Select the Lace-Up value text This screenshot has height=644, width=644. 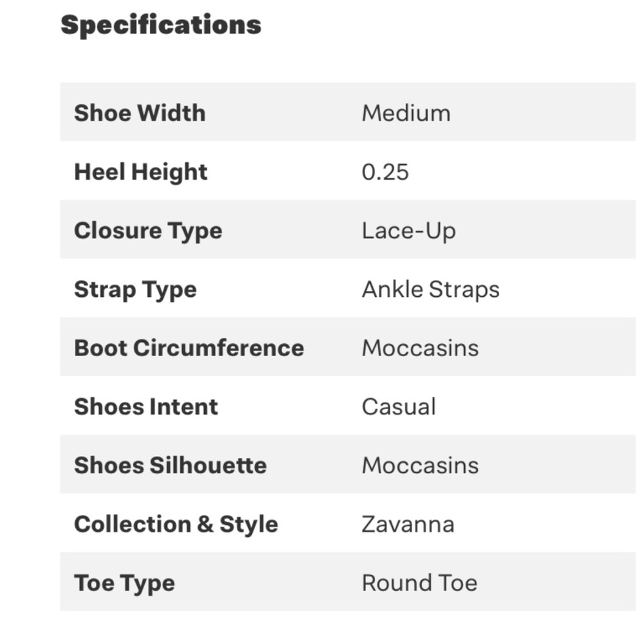point(408,231)
